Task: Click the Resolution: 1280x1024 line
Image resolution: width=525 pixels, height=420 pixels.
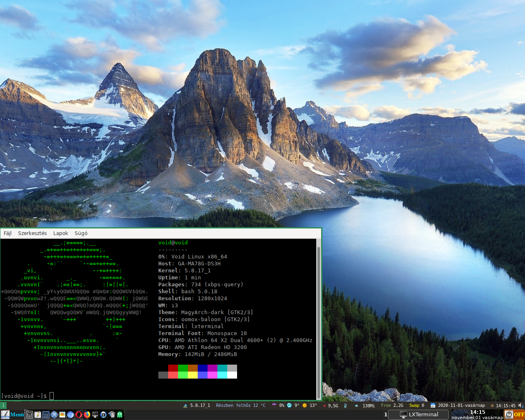Action: pyautogui.click(x=193, y=298)
